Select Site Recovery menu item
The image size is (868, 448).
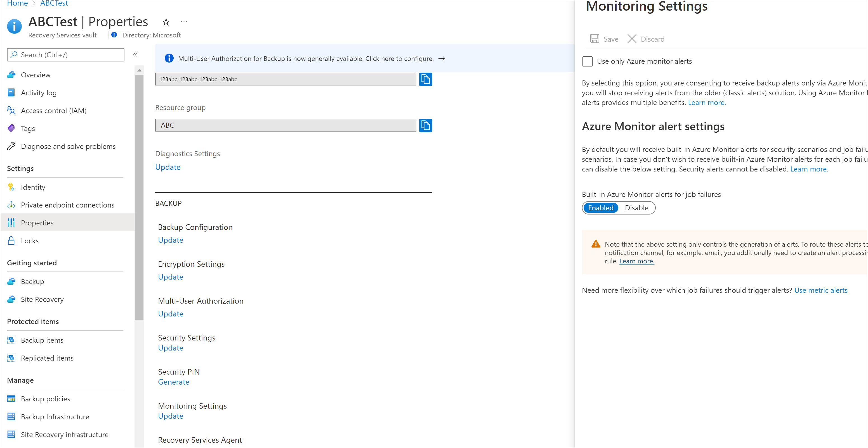pos(42,299)
